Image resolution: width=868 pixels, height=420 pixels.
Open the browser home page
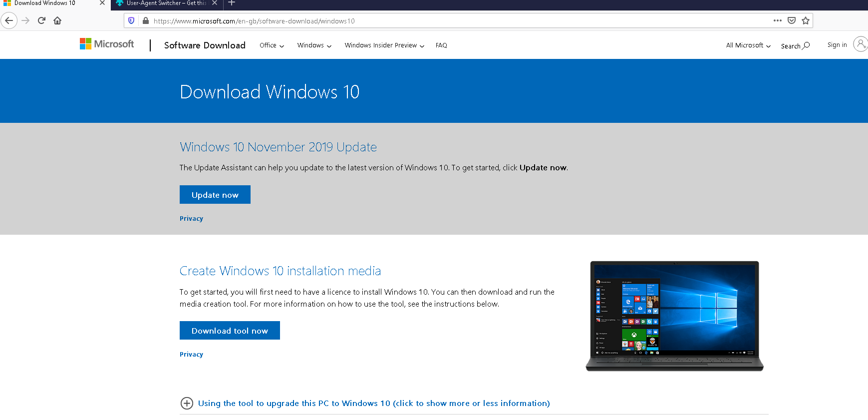point(57,20)
